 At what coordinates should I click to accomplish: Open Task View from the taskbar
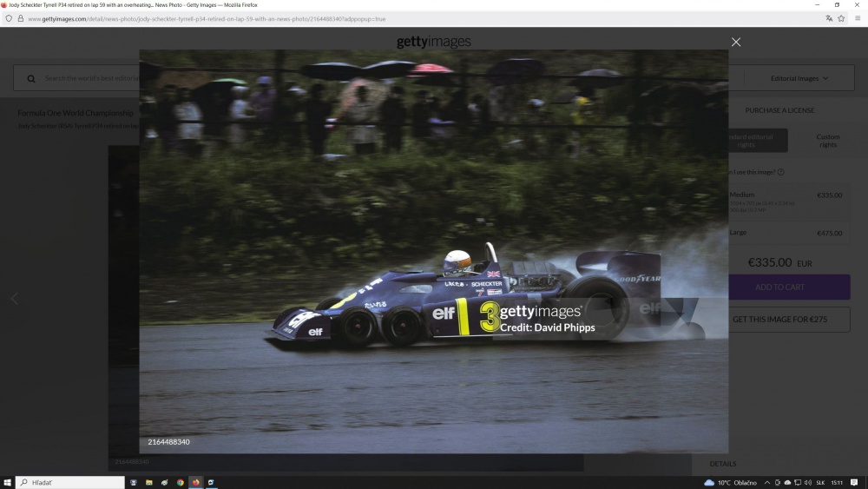(134, 482)
